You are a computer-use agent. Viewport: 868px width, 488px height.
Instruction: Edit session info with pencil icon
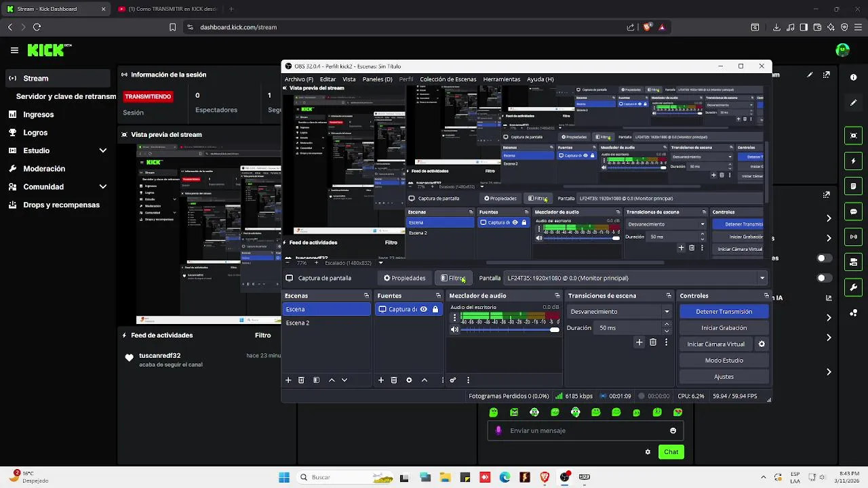pyautogui.click(x=810, y=75)
